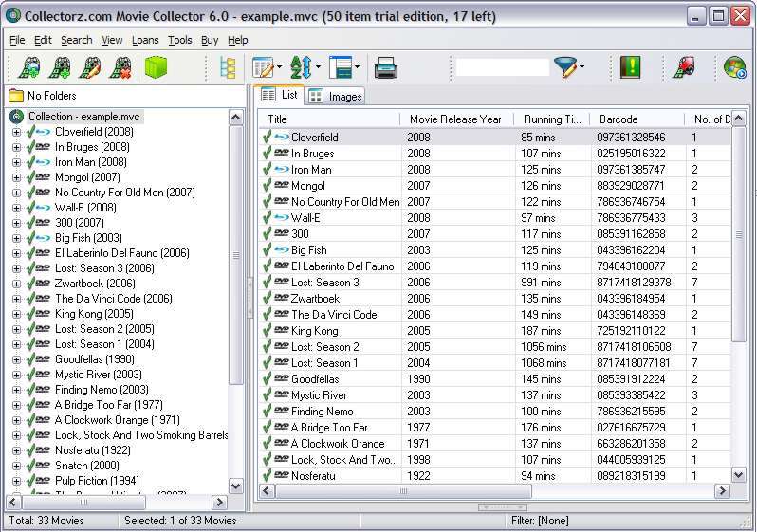Click list vertical scrollbar up arrow

coord(739,119)
